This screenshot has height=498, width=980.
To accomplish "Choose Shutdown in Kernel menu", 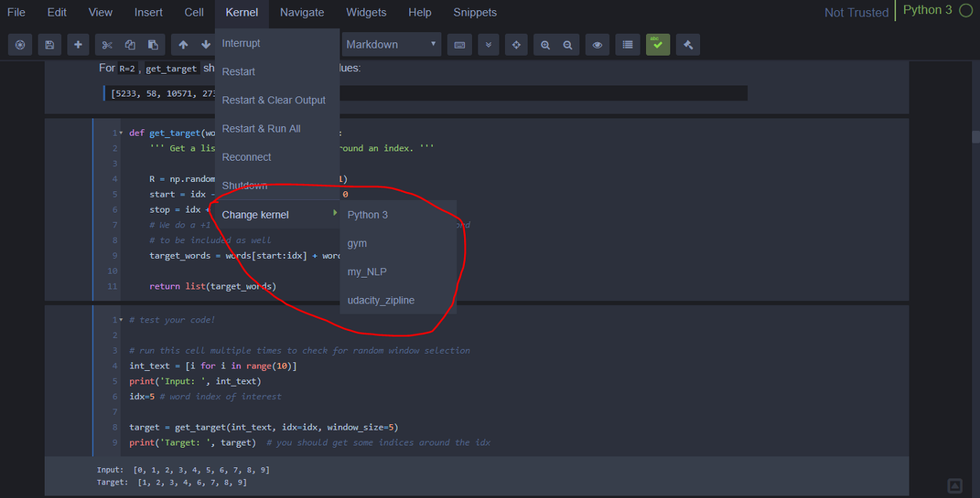I will tap(278, 185).
